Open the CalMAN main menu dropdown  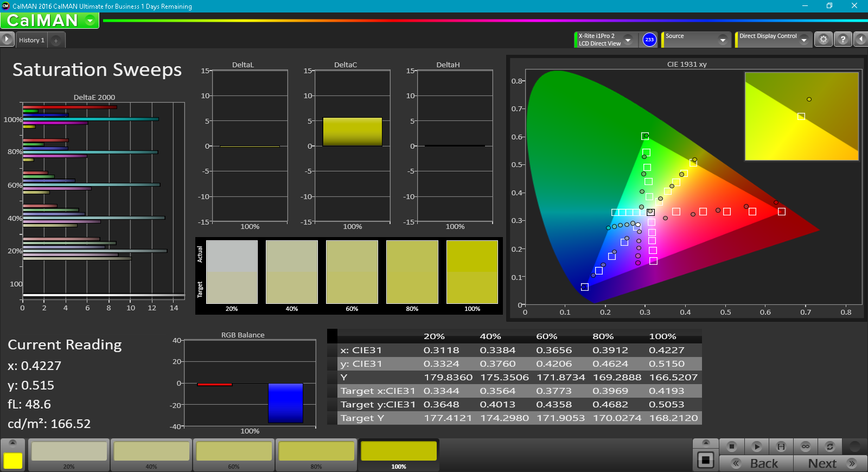90,21
